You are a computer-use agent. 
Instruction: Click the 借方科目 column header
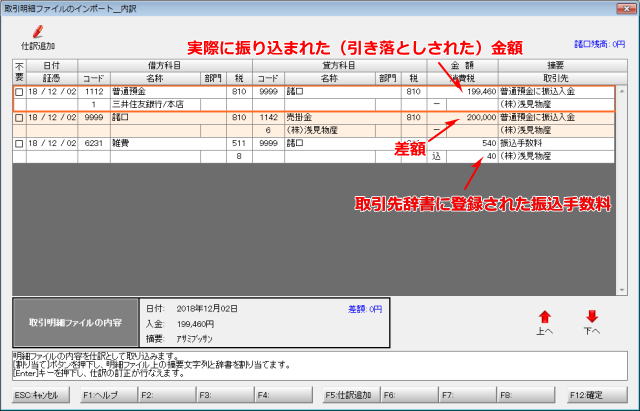[x=165, y=65]
